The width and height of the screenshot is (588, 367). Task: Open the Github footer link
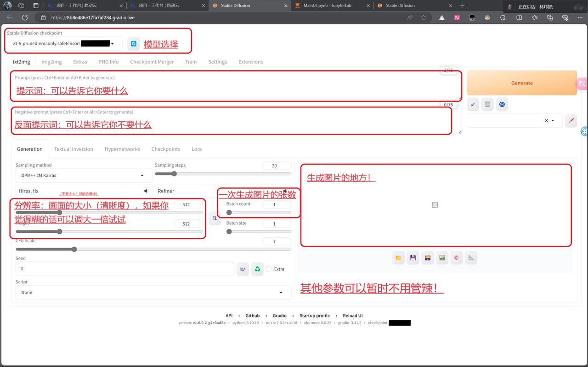click(x=252, y=316)
